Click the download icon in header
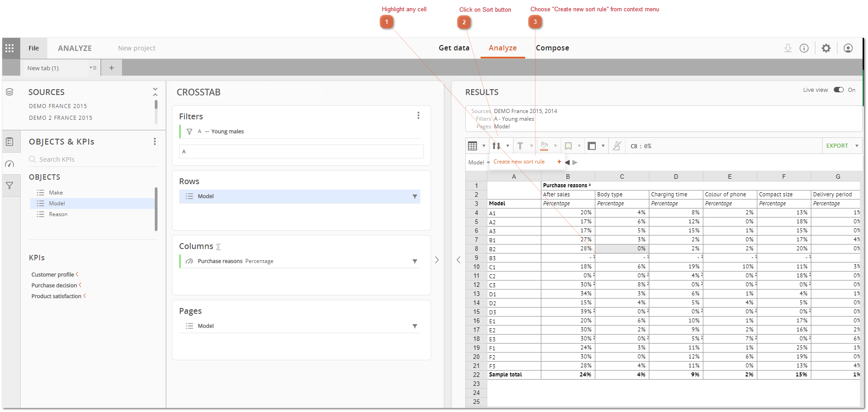Screen dimensions: 868x412 tap(788, 48)
